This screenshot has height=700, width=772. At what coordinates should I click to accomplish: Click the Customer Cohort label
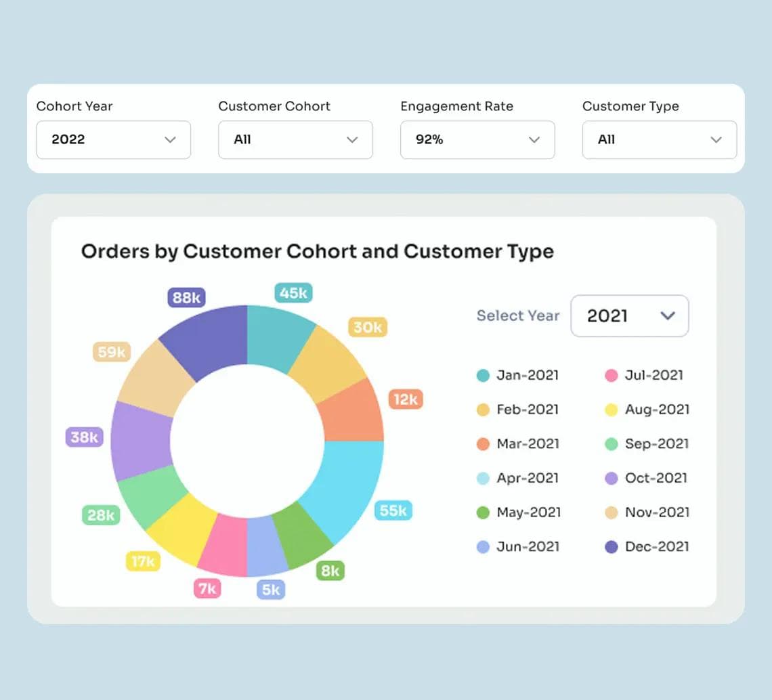click(x=274, y=106)
